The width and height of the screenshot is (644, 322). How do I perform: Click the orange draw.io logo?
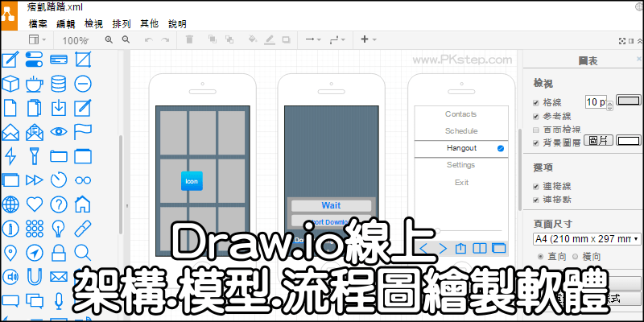[9, 15]
